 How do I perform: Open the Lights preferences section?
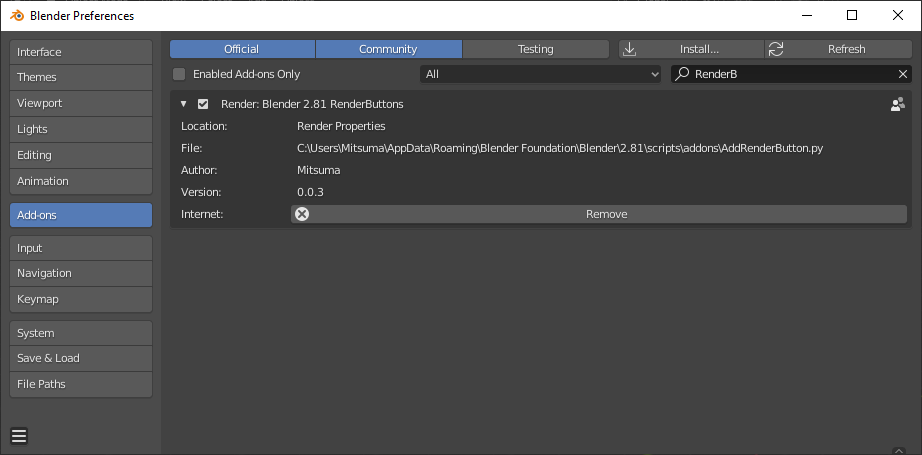[81, 129]
